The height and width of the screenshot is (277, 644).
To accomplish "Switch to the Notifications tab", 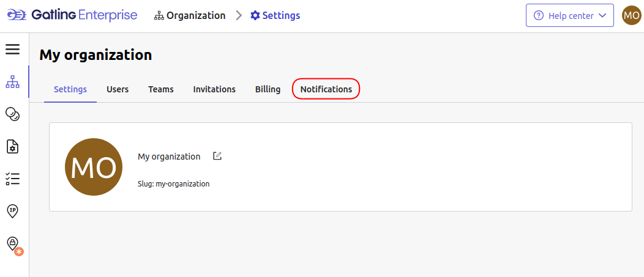I will coord(326,89).
